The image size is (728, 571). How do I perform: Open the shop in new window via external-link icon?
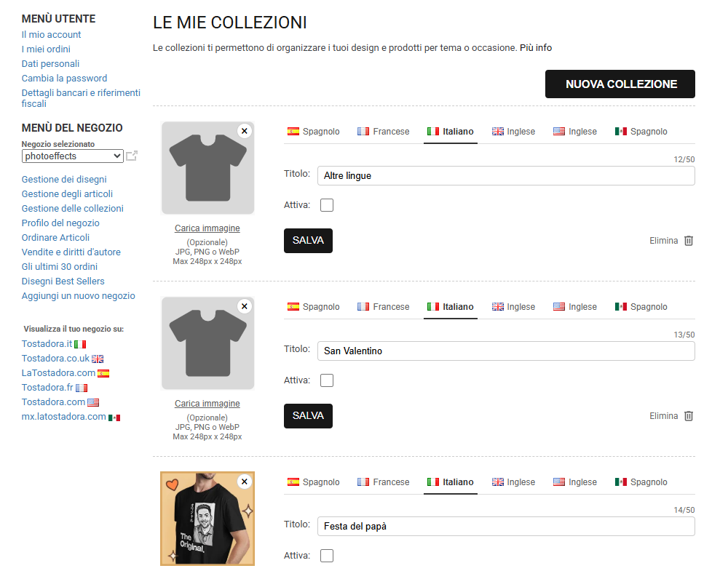click(132, 155)
